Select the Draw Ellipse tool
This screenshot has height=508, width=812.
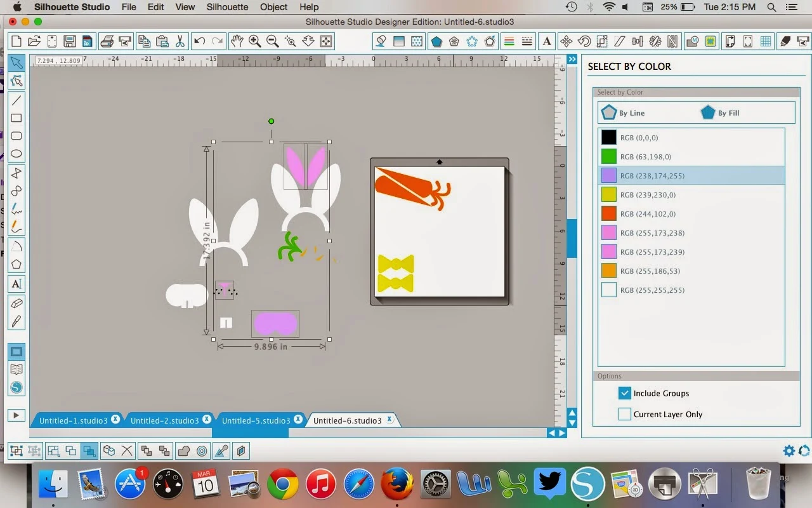point(16,153)
